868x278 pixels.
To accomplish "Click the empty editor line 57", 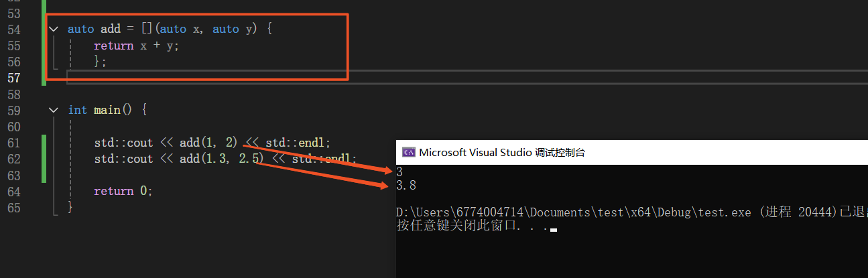I will [467, 78].
